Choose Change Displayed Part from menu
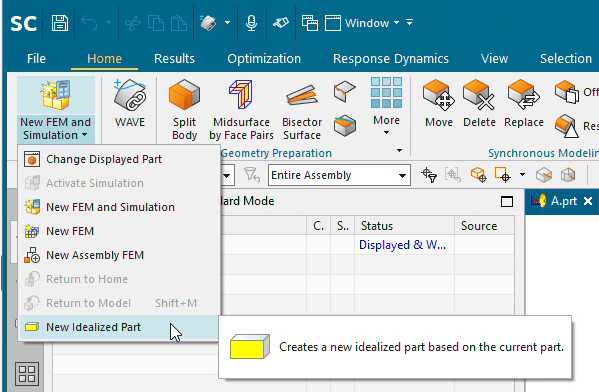This screenshot has width=599, height=392. click(x=119, y=159)
